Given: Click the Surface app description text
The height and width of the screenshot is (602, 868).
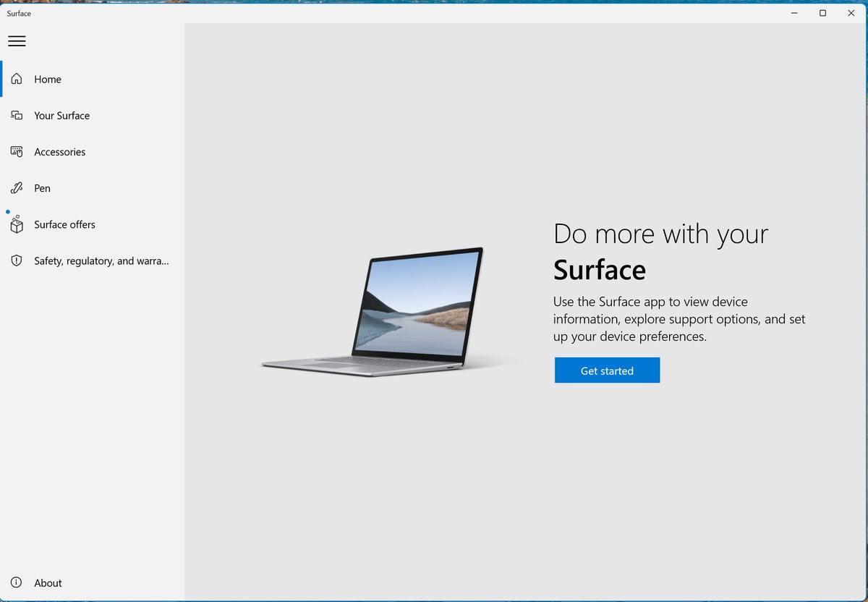Looking at the screenshot, I should click(x=679, y=319).
